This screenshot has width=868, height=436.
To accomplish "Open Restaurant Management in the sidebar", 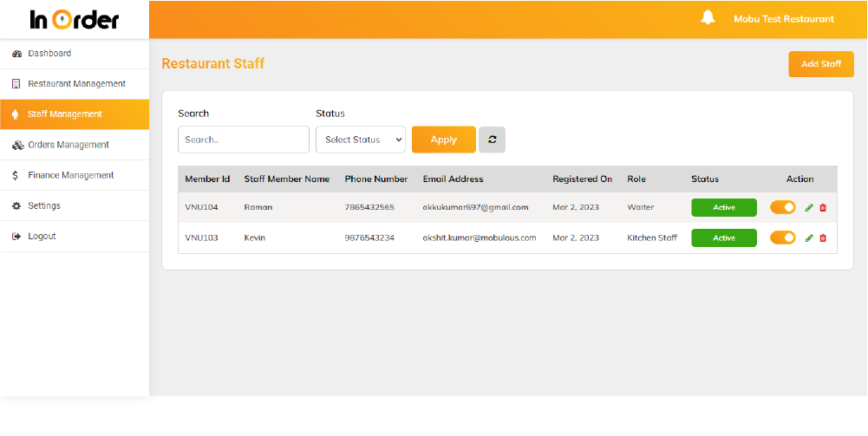I will click(x=76, y=84).
